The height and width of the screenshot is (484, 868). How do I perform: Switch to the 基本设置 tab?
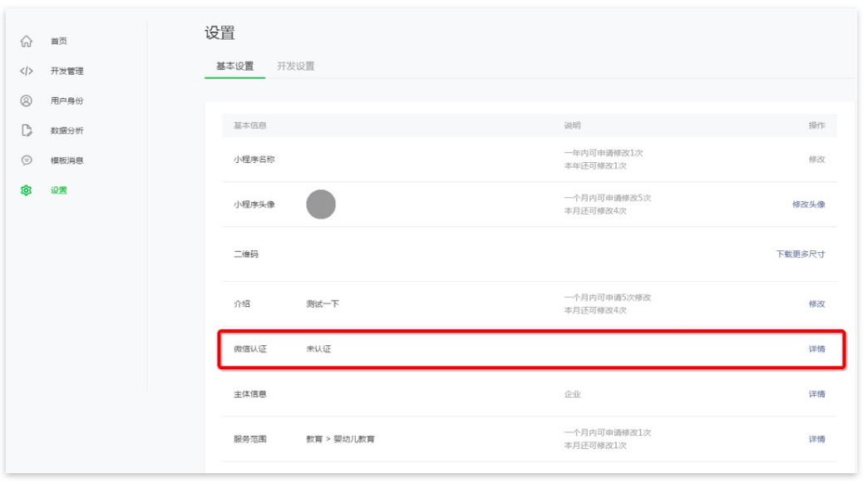pyautogui.click(x=234, y=67)
